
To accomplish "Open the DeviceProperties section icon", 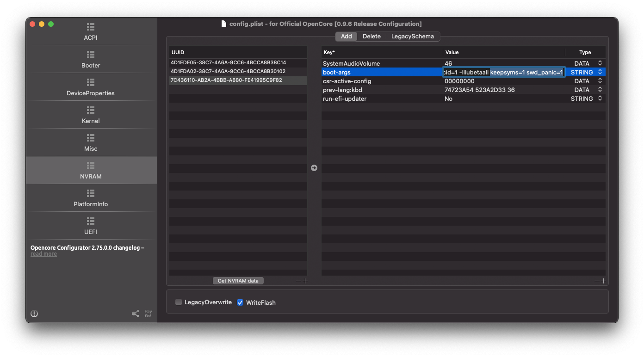I will pyautogui.click(x=91, y=82).
